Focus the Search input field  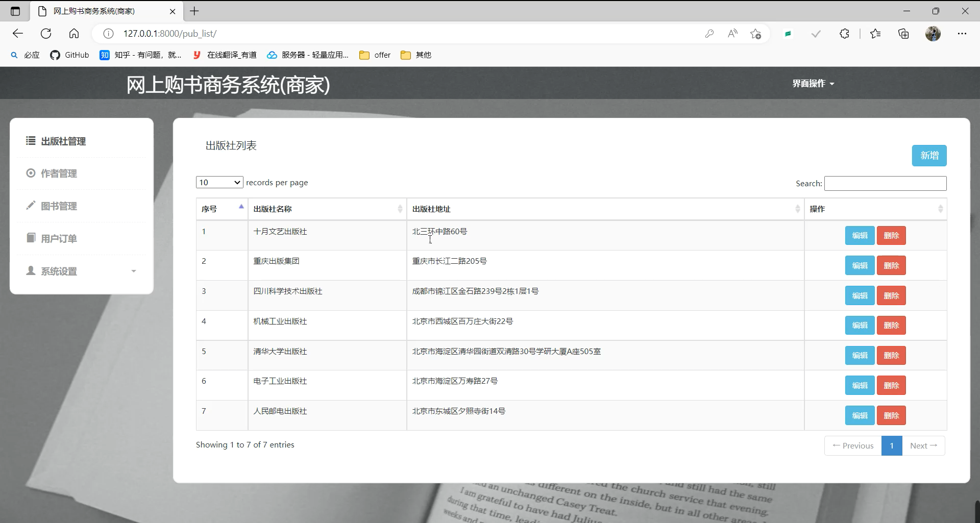coord(885,183)
